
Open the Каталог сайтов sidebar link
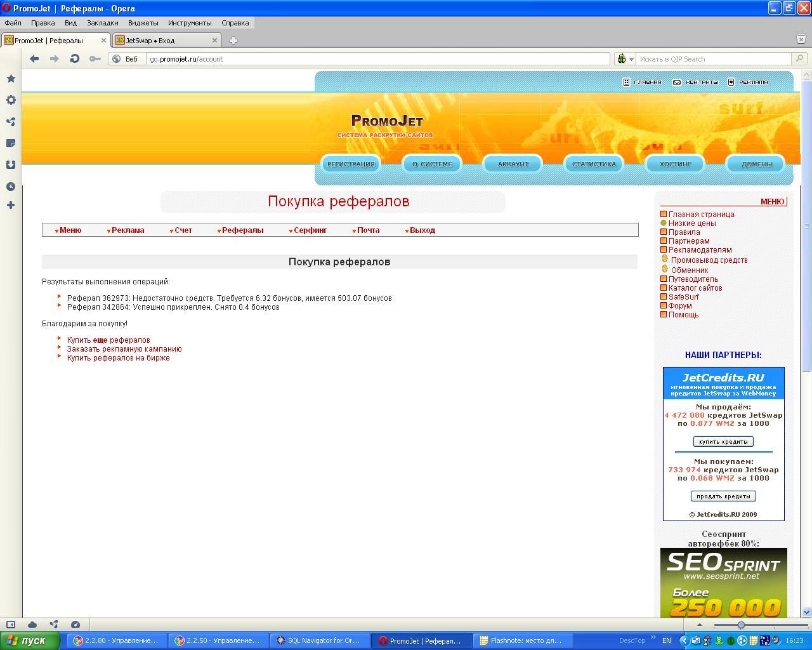(695, 288)
